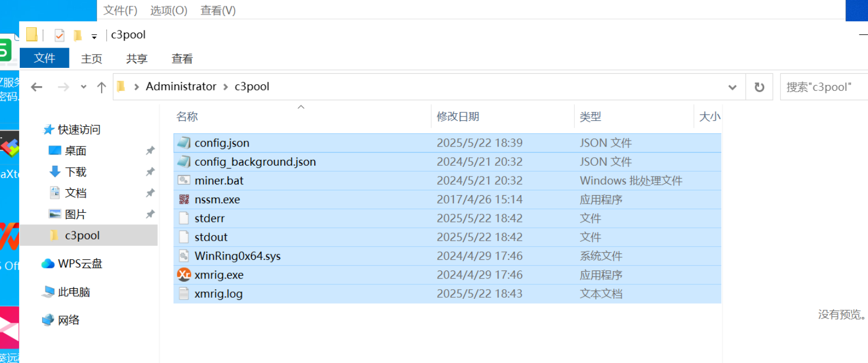Viewport: 868px width, 363px height.
Task: Click the WinRing0x64.sys file name
Action: coord(237,256)
